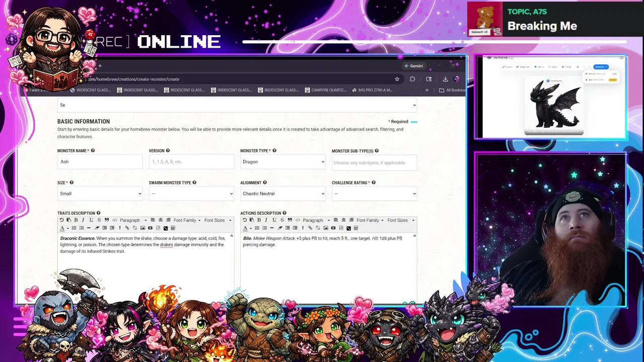Clear formatting with eraser in Traits Description editor
This screenshot has height=362, width=644.
(x=97, y=228)
